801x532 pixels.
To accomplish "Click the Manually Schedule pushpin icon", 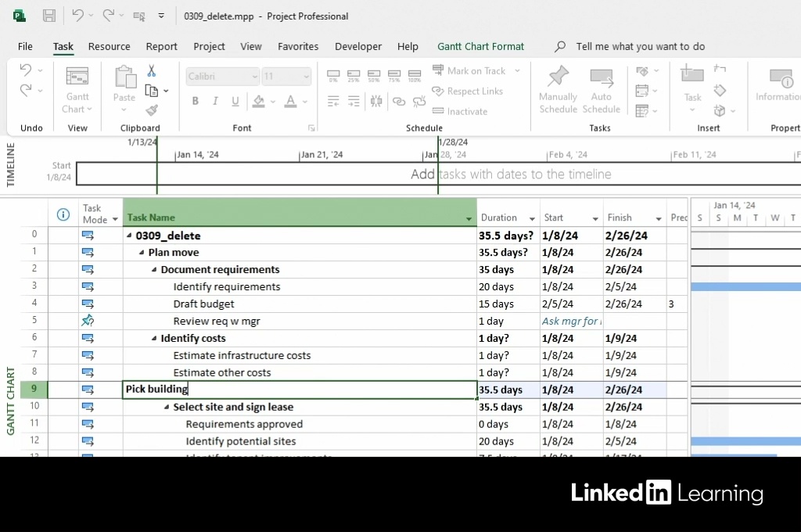I will click(558, 77).
